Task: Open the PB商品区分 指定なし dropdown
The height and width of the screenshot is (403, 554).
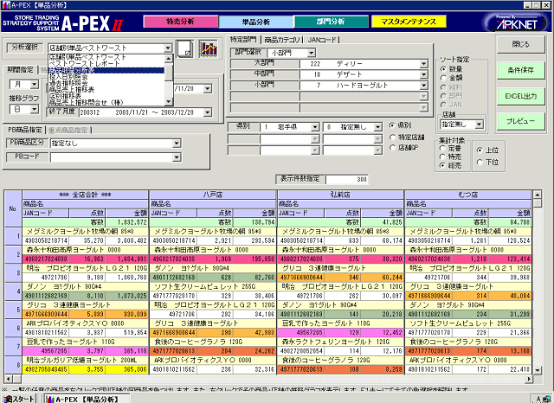Action: pyautogui.click(x=177, y=143)
